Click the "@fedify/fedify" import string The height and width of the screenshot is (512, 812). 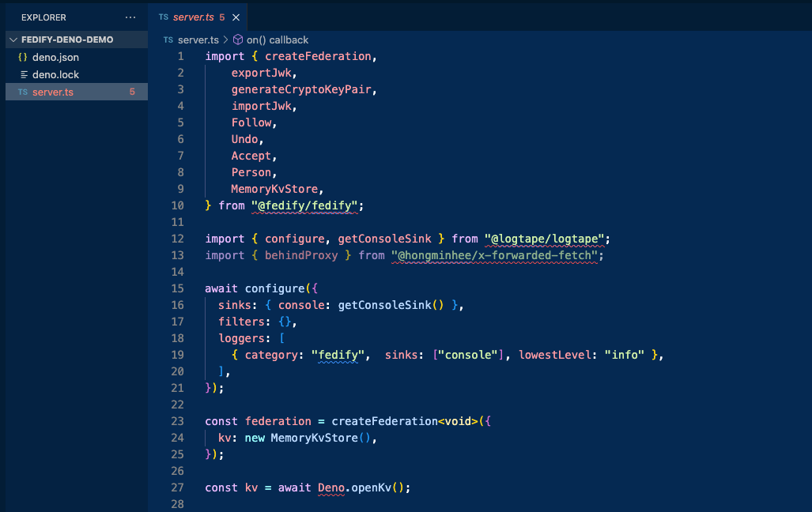click(x=307, y=205)
